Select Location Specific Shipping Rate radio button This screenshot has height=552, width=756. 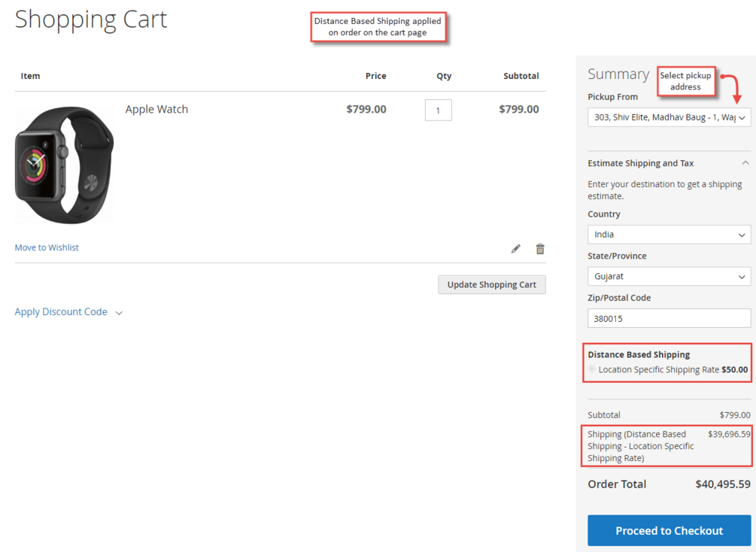tap(592, 369)
